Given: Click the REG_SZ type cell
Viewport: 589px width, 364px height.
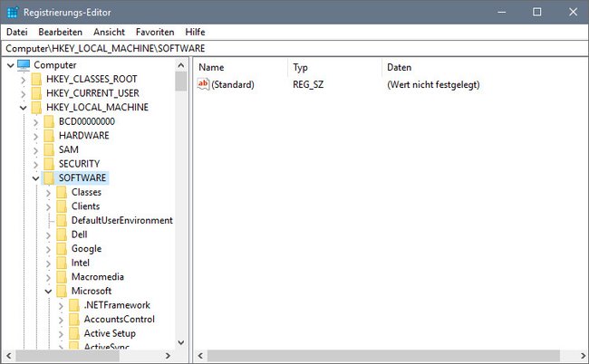Looking at the screenshot, I should click(308, 85).
